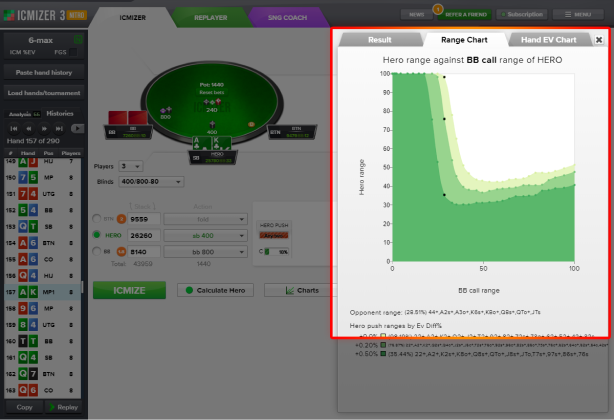The height and width of the screenshot is (420, 614).
Task: Edit HERO stack field 26260
Action: pos(144,236)
